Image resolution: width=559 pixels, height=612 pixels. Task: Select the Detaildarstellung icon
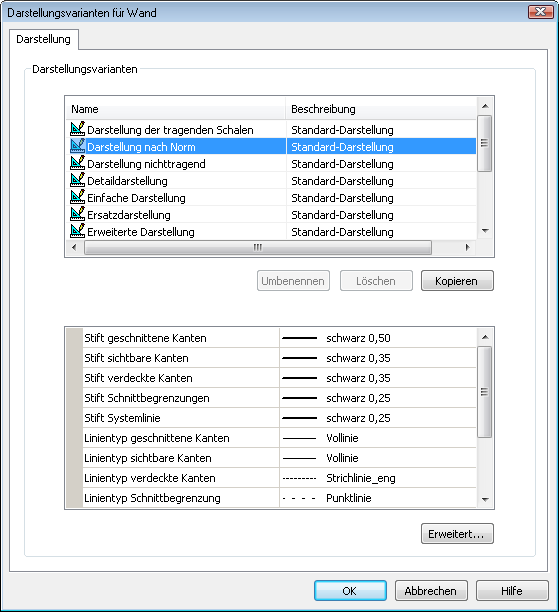pyautogui.click(x=77, y=180)
